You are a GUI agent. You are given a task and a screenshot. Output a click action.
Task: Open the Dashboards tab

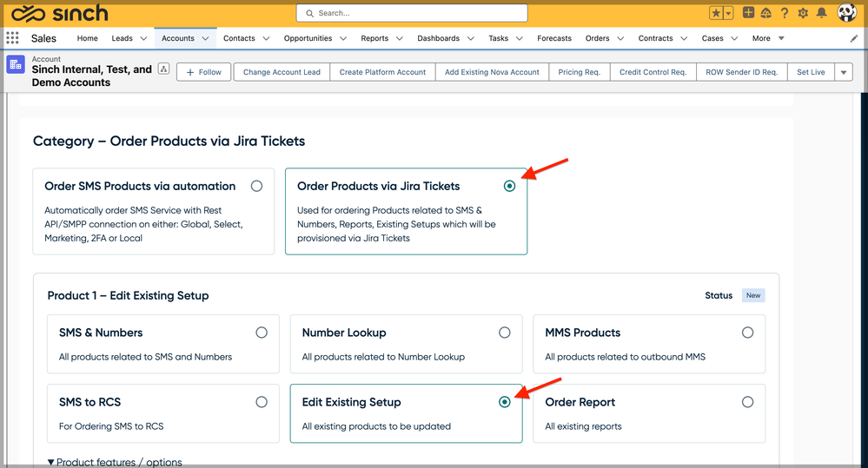pyautogui.click(x=439, y=38)
